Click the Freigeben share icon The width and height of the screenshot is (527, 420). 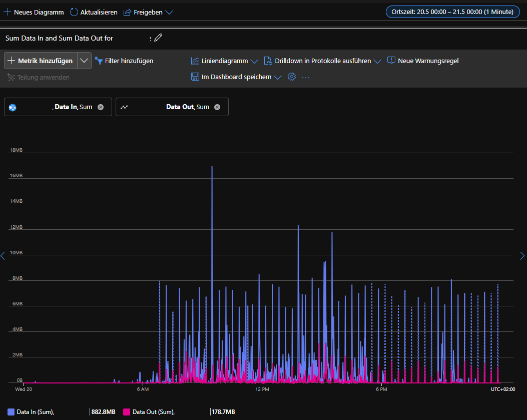click(x=128, y=13)
